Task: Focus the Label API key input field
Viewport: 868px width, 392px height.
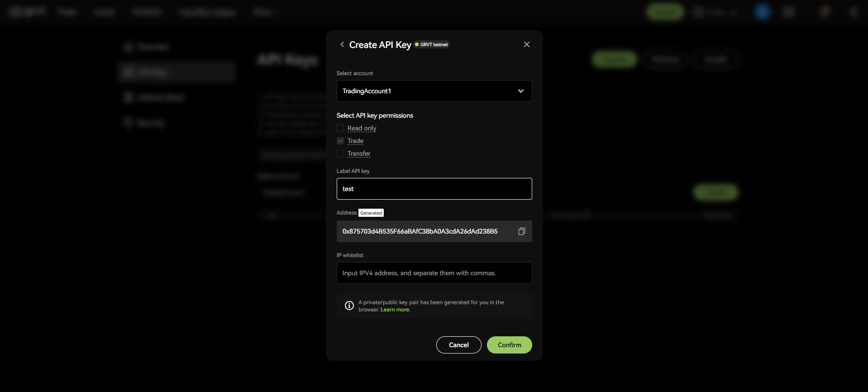Action: pyautogui.click(x=434, y=189)
